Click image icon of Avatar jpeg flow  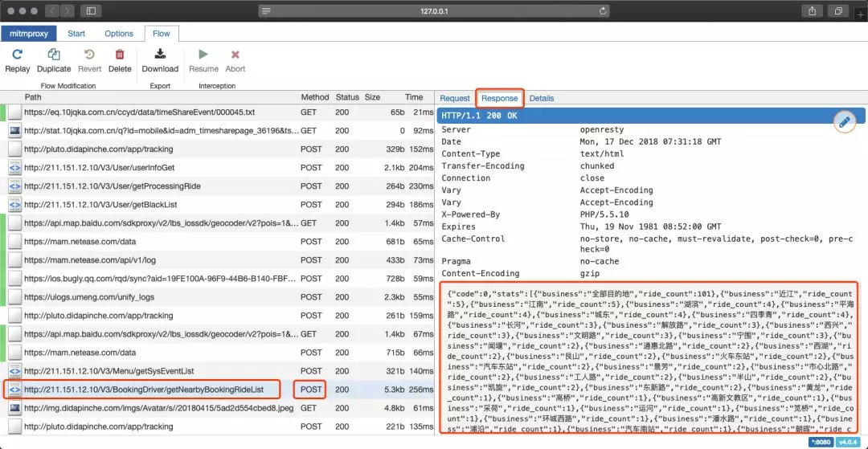point(15,408)
